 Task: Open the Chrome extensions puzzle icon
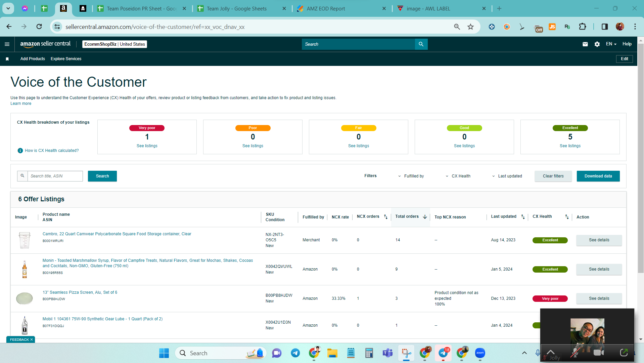583,27
